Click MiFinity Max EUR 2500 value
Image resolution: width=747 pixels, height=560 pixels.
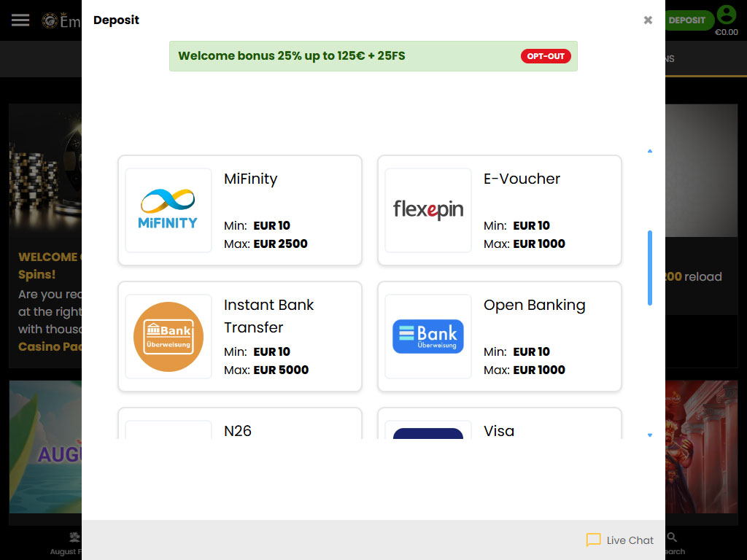coord(281,244)
